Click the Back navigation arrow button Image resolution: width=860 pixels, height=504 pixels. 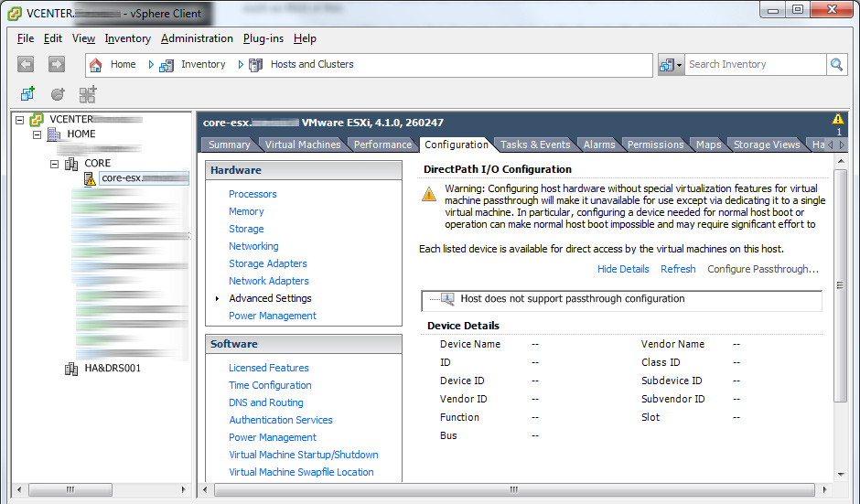coord(26,64)
